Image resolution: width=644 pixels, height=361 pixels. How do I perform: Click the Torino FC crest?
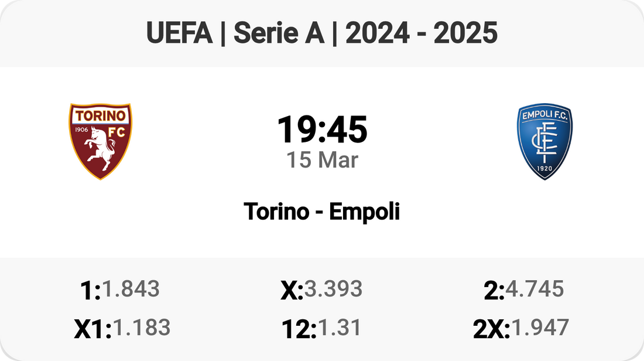click(x=101, y=141)
